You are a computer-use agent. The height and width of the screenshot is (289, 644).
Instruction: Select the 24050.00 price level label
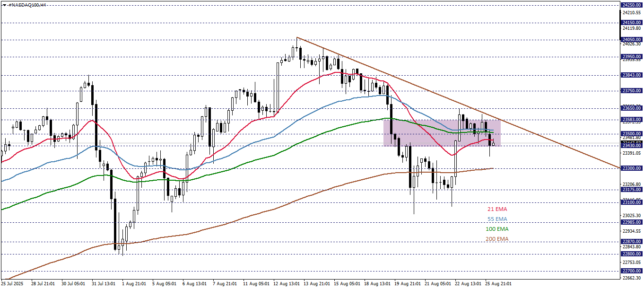(632, 40)
